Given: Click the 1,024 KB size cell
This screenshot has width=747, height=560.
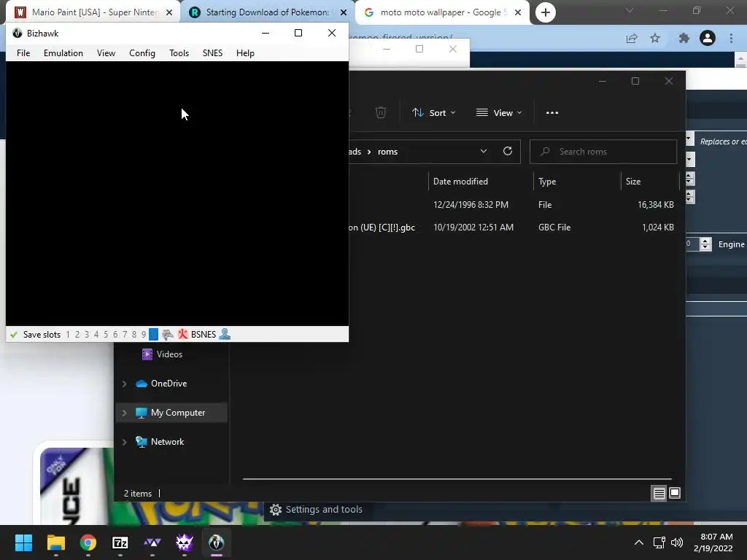Looking at the screenshot, I should click(658, 227).
